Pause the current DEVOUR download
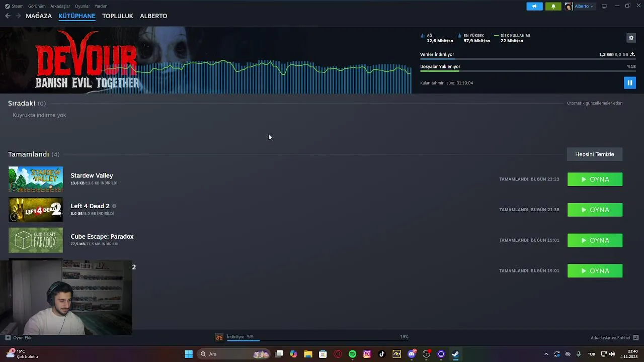This screenshot has height=362, width=644. click(x=629, y=82)
